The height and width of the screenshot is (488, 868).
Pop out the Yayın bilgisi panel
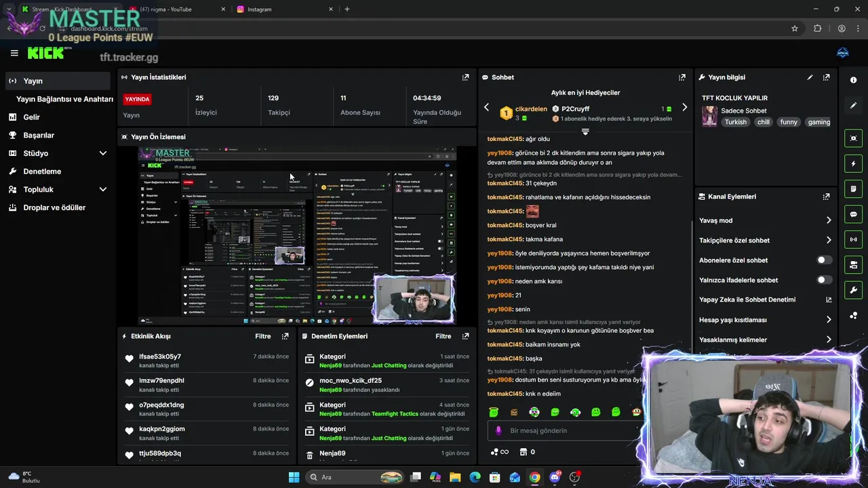tap(826, 77)
